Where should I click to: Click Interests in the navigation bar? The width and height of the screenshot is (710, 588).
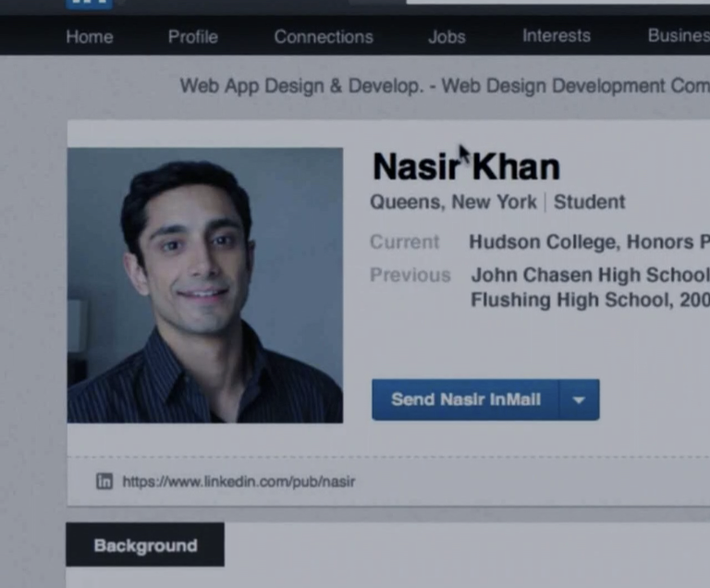click(556, 36)
